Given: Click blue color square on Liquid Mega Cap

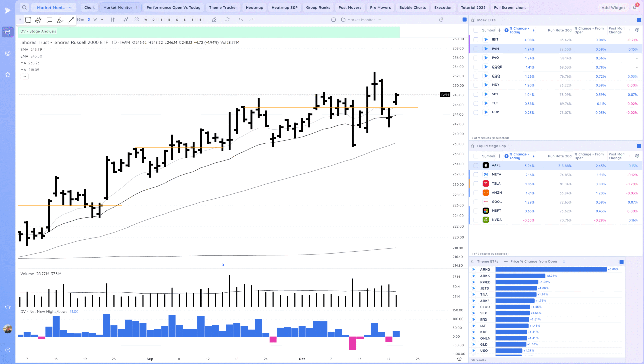Looking at the screenshot, I should pyautogui.click(x=639, y=146).
